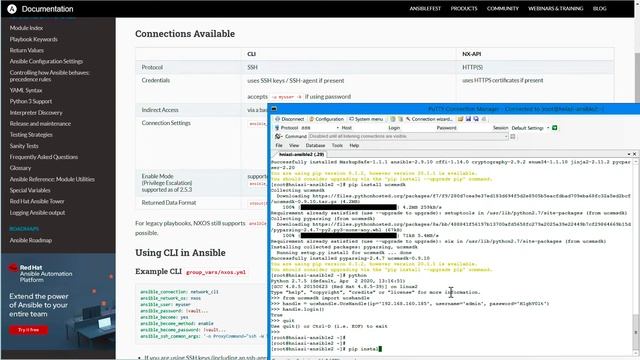The width and height of the screenshot is (640, 360).
Task: Open Red Hat Ansible Tower link
Action: tap(37, 202)
